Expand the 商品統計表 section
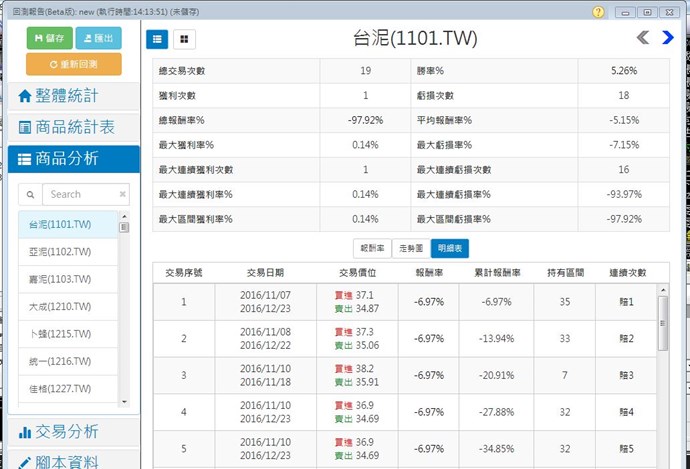Viewport: 690px width, 469px height. pos(70,127)
